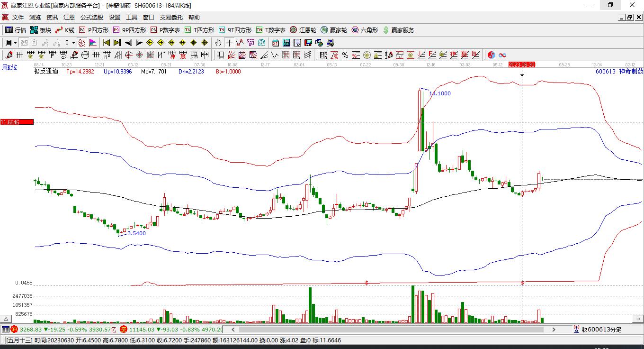This screenshot has width=644, height=349.
Task: Jump to the first bar
Action: pyautogui.click(x=106, y=43)
